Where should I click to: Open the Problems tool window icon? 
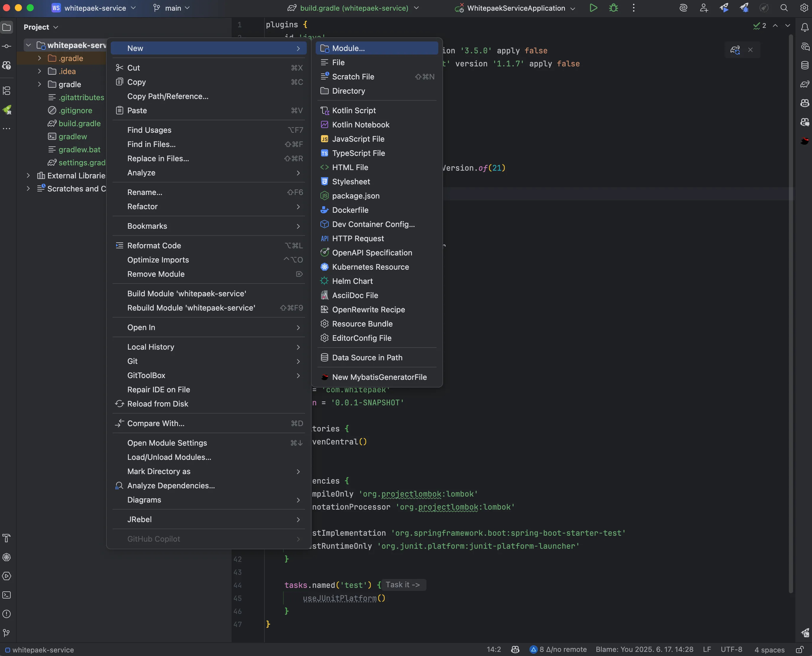[x=7, y=614]
